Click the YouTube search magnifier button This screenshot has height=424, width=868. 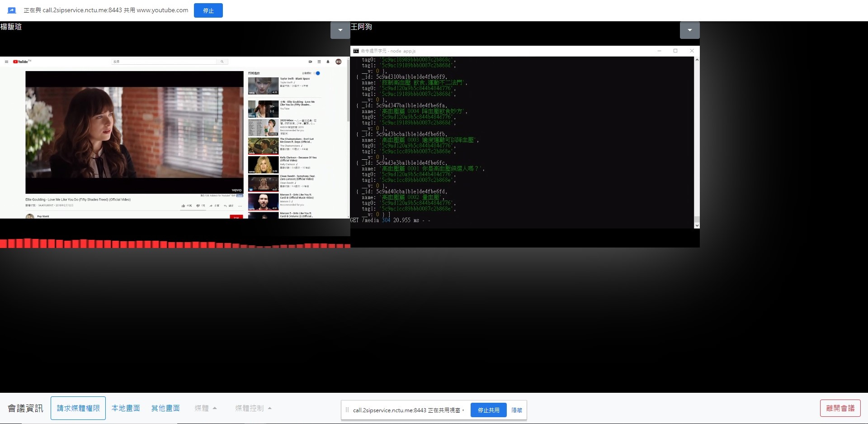[222, 62]
